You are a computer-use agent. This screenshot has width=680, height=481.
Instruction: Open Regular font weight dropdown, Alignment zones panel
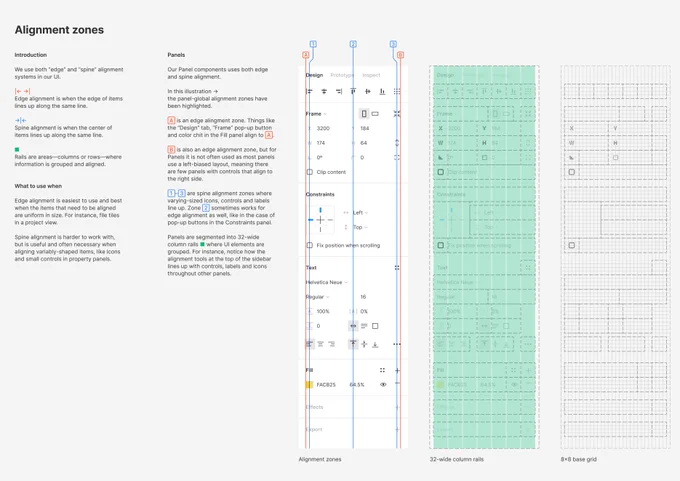317,297
